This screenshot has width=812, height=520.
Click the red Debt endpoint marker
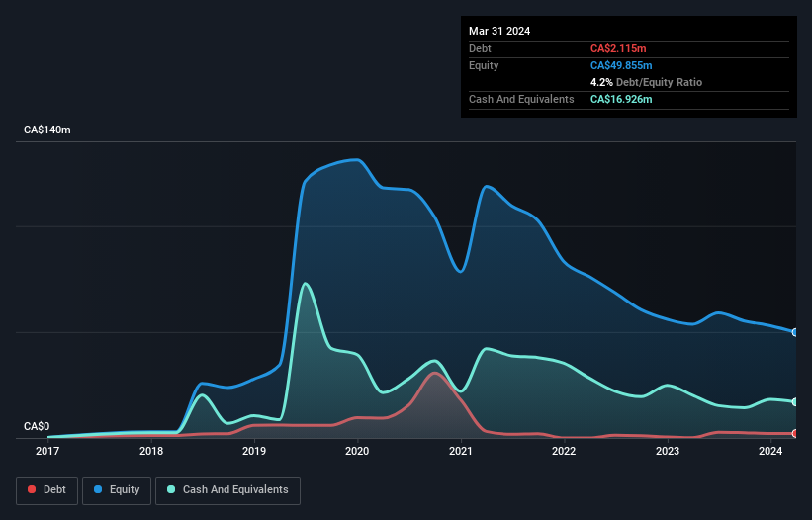[795, 434]
